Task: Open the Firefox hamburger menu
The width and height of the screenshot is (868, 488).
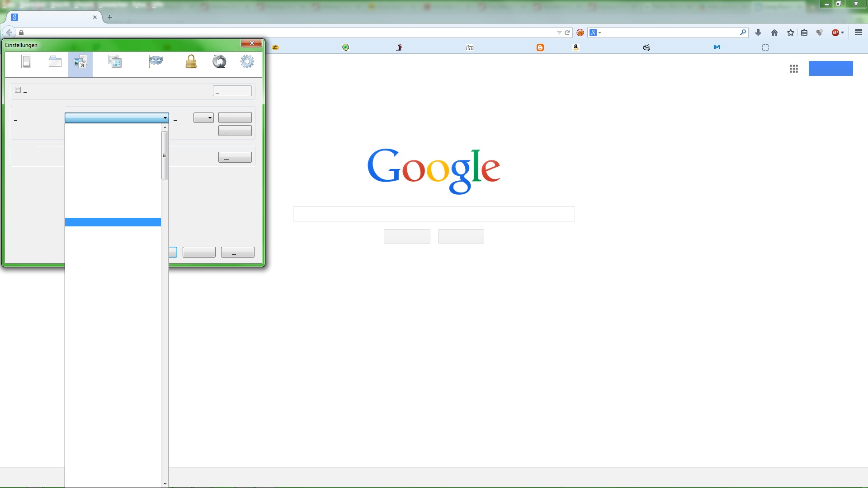Action: [x=859, y=33]
